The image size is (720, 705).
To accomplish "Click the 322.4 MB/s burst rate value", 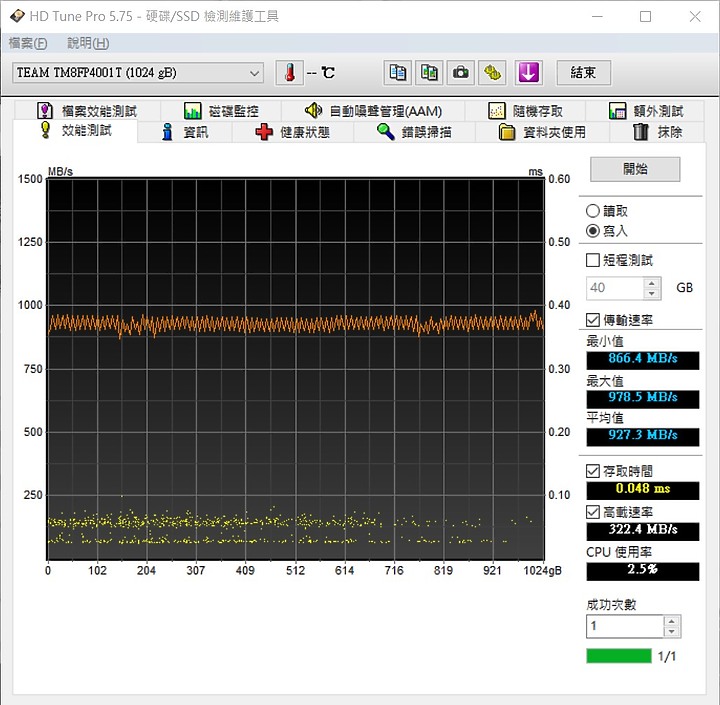I will [x=642, y=530].
